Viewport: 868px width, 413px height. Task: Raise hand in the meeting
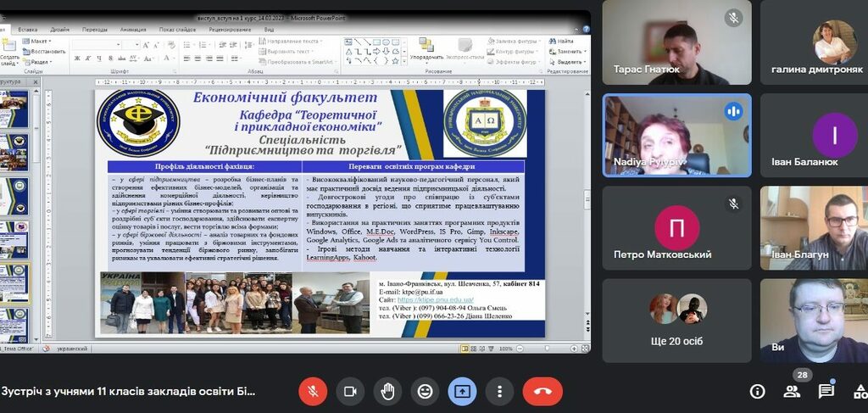pos(387,391)
